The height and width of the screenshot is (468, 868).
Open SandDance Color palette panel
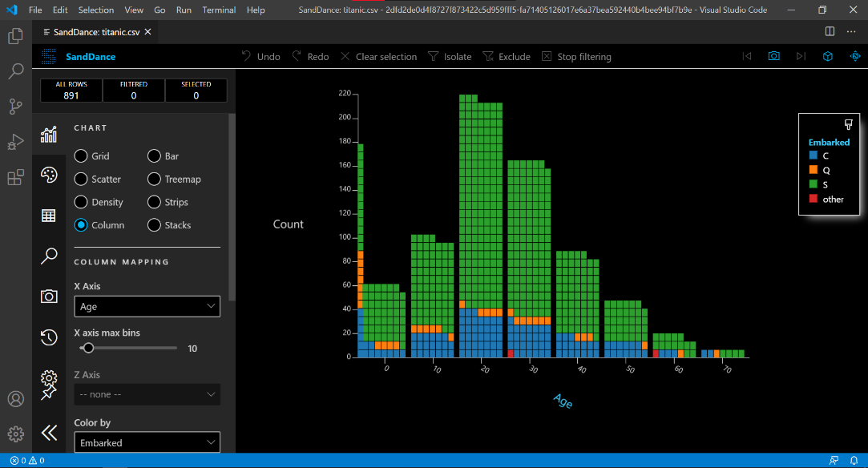tap(49, 175)
